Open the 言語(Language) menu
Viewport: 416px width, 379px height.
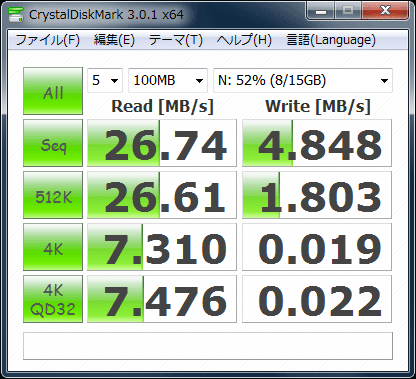[331, 40]
